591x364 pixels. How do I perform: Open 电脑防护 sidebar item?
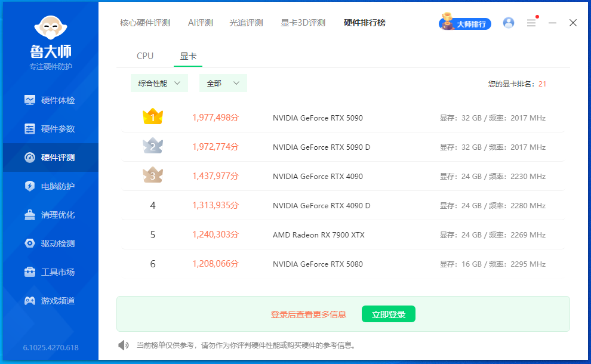pos(51,186)
